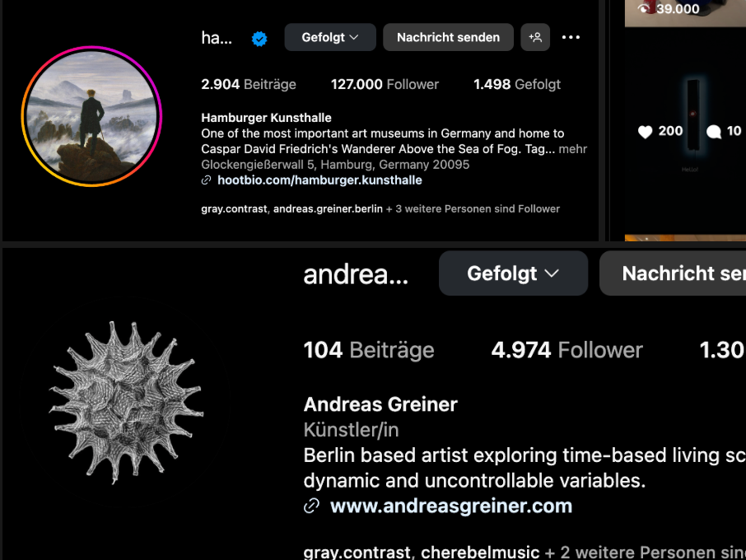Click Nachricht senden on Andreas Greiner profile
The image size is (746, 560).
673,273
